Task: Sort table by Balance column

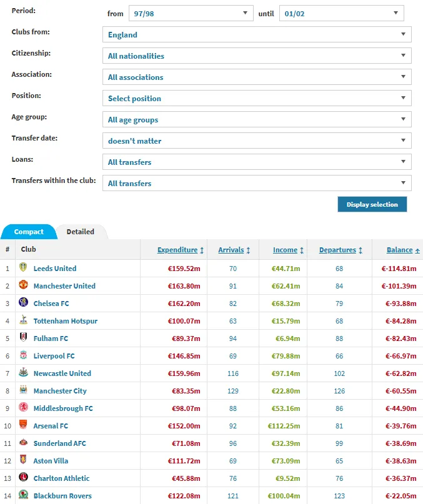Action: tap(403, 250)
